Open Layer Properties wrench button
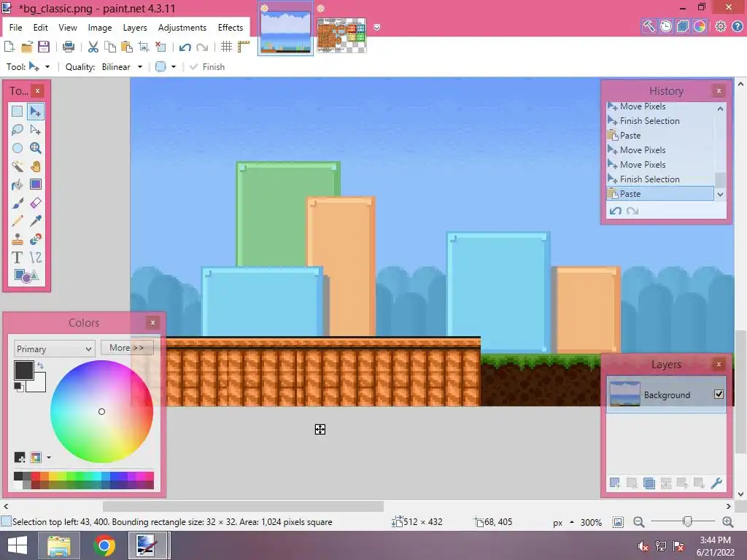The height and width of the screenshot is (560, 747). pos(716,483)
